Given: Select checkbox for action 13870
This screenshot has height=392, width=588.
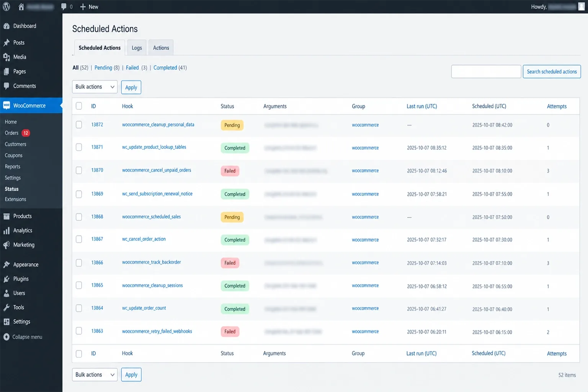Looking at the screenshot, I should click(79, 170).
